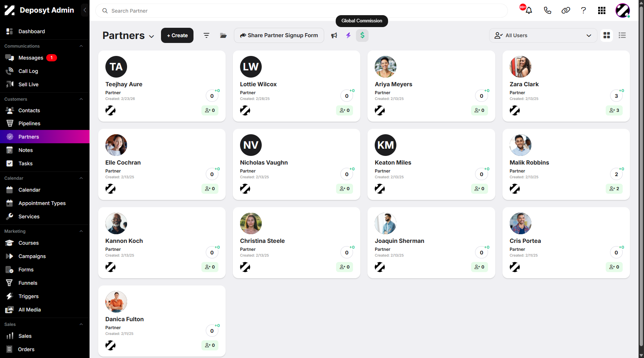Click the purple lightning bolt icon
The height and width of the screenshot is (358, 644).
pos(348,35)
